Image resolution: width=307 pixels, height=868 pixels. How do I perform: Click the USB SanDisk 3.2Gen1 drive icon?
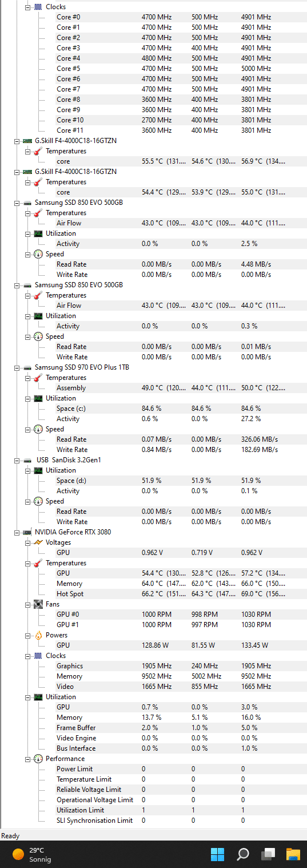[27, 460]
